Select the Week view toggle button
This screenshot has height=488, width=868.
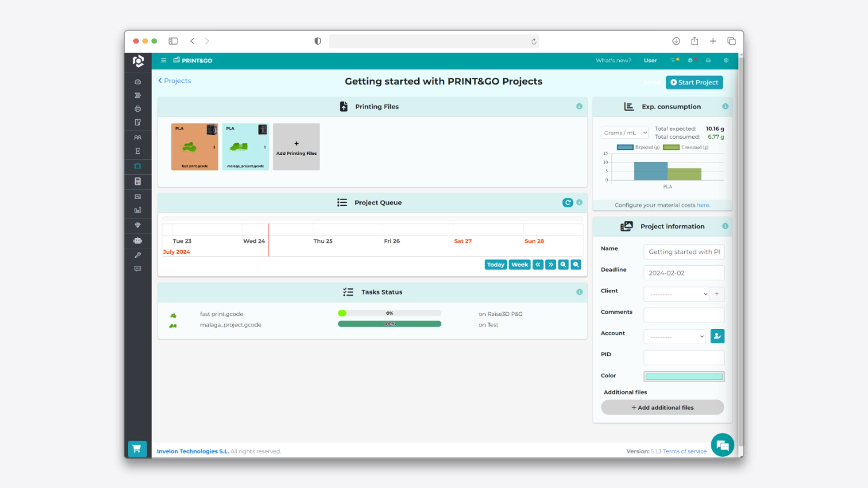pos(519,264)
